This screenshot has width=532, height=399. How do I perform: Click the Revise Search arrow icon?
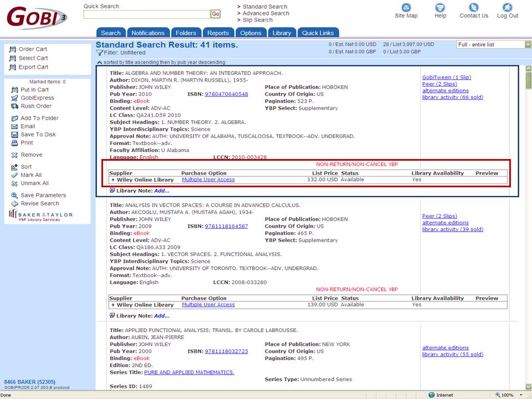point(14,204)
